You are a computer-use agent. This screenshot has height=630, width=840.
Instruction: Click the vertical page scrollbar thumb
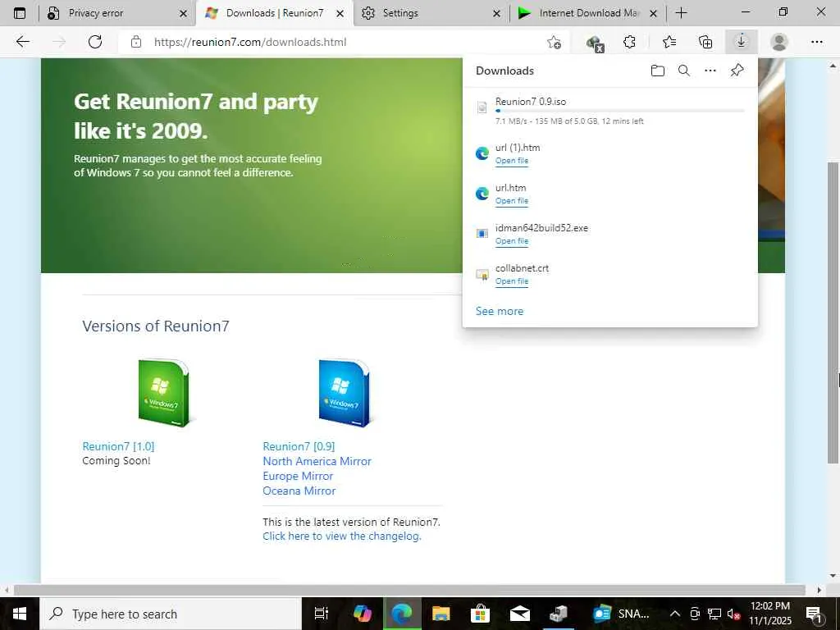click(833, 313)
